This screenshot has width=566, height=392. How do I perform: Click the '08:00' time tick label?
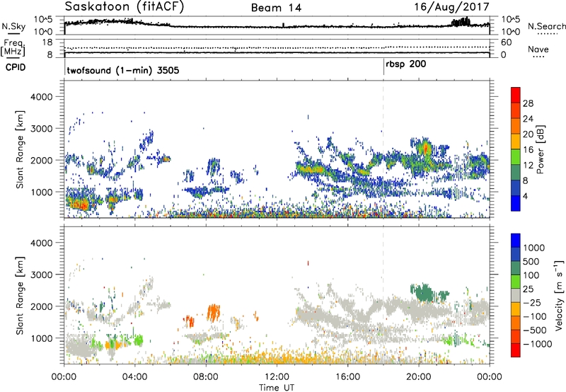point(206,377)
